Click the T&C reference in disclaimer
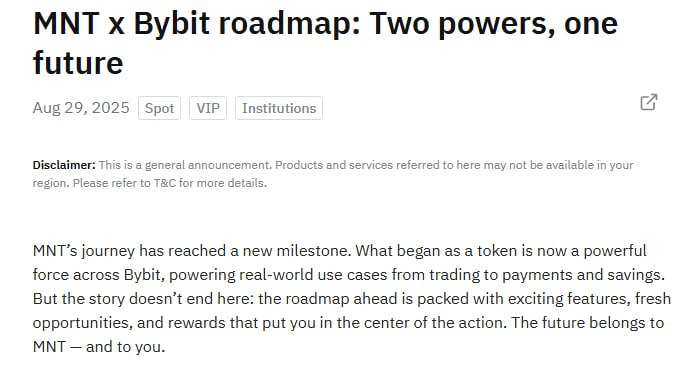The image size is (695, 375). point(165,183)
